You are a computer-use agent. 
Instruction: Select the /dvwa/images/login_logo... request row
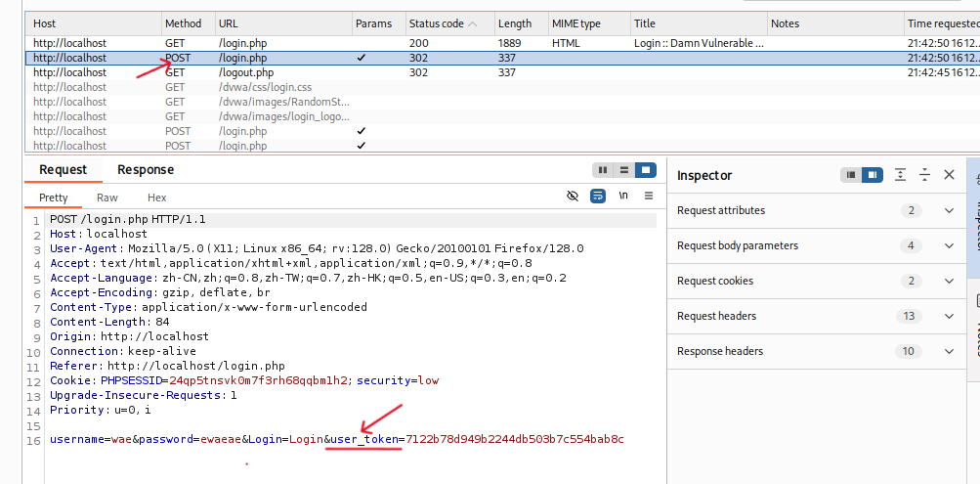pos(502,116)
